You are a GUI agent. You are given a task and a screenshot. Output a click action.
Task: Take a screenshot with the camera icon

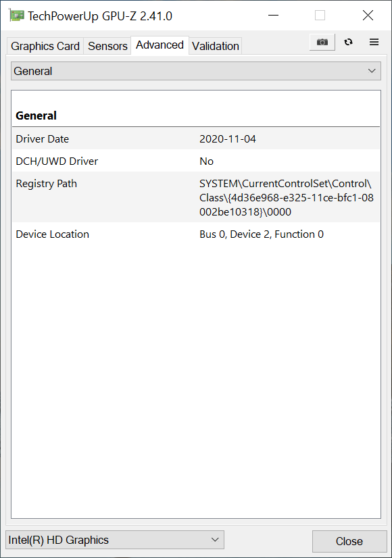click(x=322, y=42)
